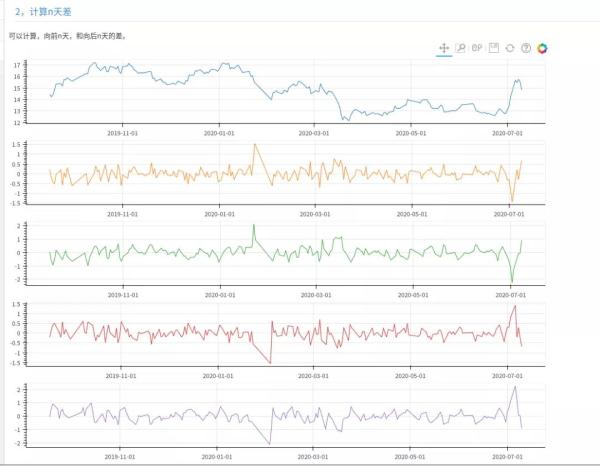This screenshot has width=600, height=466.
Task: Click the 2019-11-01 label under the orange chart
Action: point(122,214)
